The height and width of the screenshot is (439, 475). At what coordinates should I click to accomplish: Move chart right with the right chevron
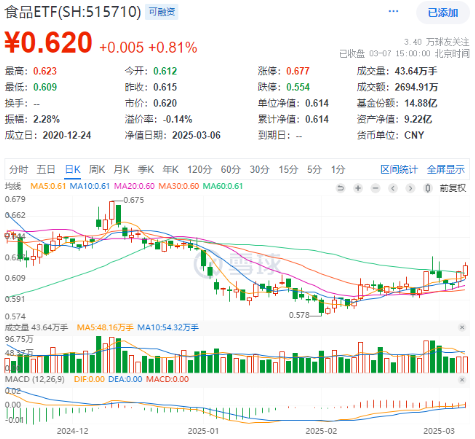(x=410, y=188)
